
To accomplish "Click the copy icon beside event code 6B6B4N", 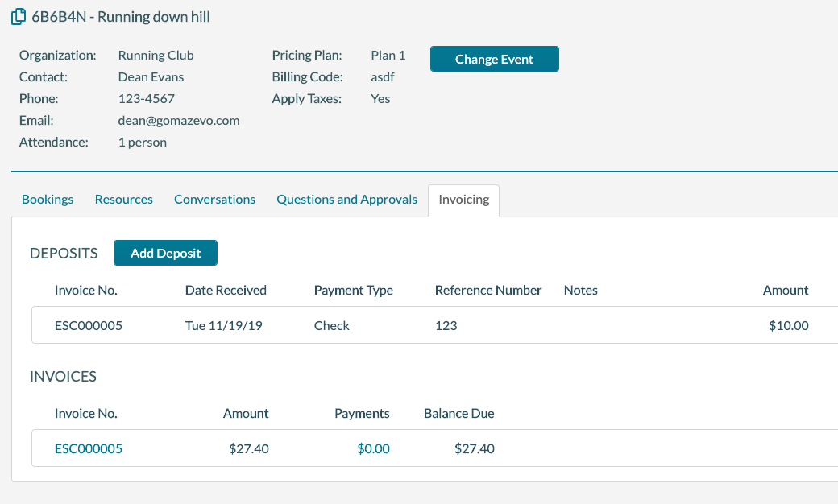I will click(x=18, y=16).
